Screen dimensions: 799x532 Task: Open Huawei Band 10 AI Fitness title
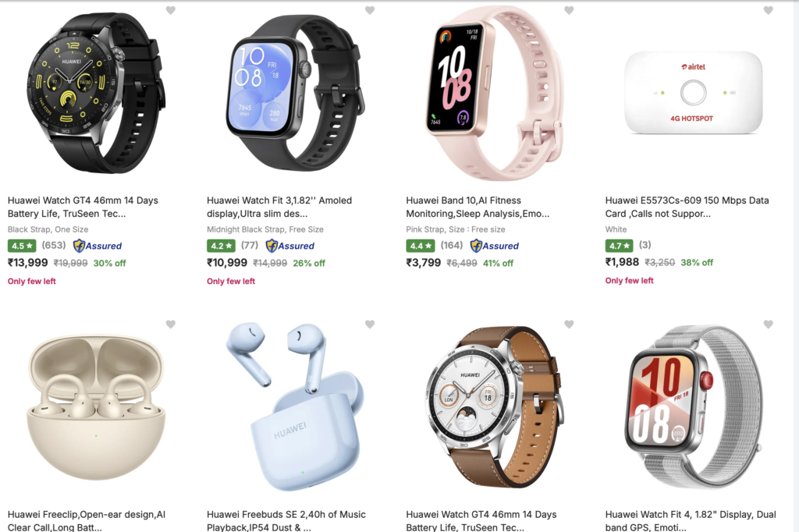tap(478, 207)
